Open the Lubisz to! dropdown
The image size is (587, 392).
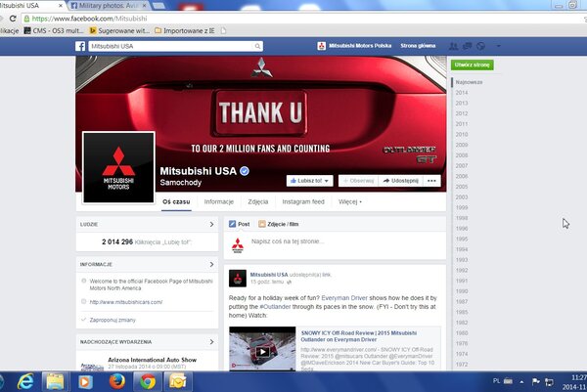(x=309, y=181)
